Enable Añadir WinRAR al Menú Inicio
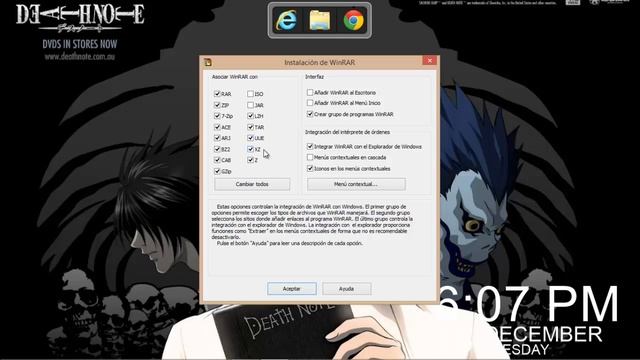 pyautogui.click(x=310, y=103)
